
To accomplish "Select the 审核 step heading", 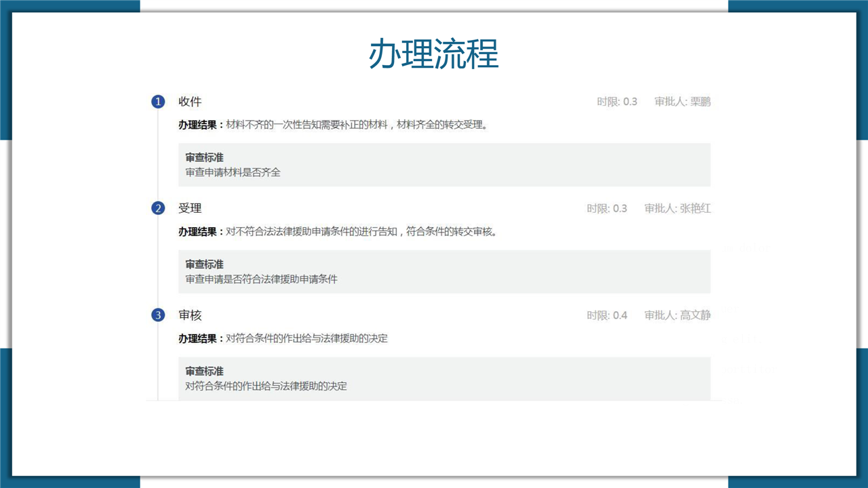I will click(x=190, y=315).
